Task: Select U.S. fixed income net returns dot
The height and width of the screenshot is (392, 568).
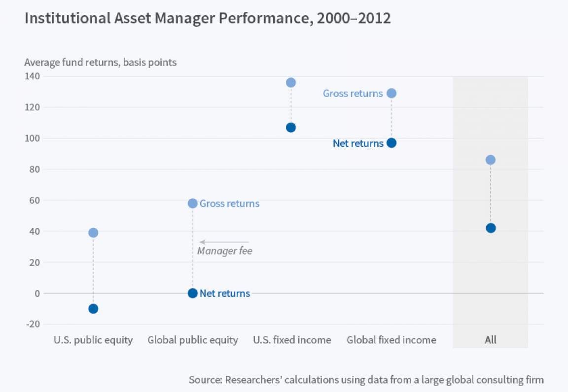Action: click(291, 128)
